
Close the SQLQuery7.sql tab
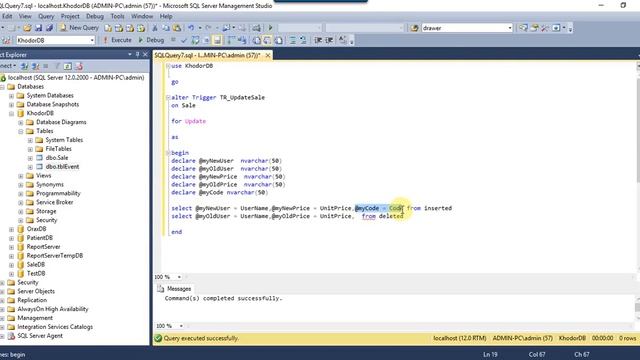(268, 55)
